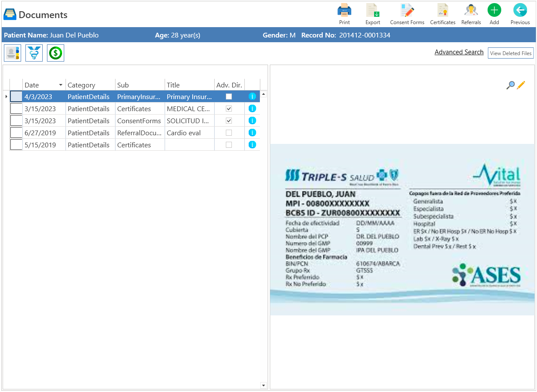Show info for the Cardio eval row
Viewport: 537px width, 392px height.
click(253, 133)
